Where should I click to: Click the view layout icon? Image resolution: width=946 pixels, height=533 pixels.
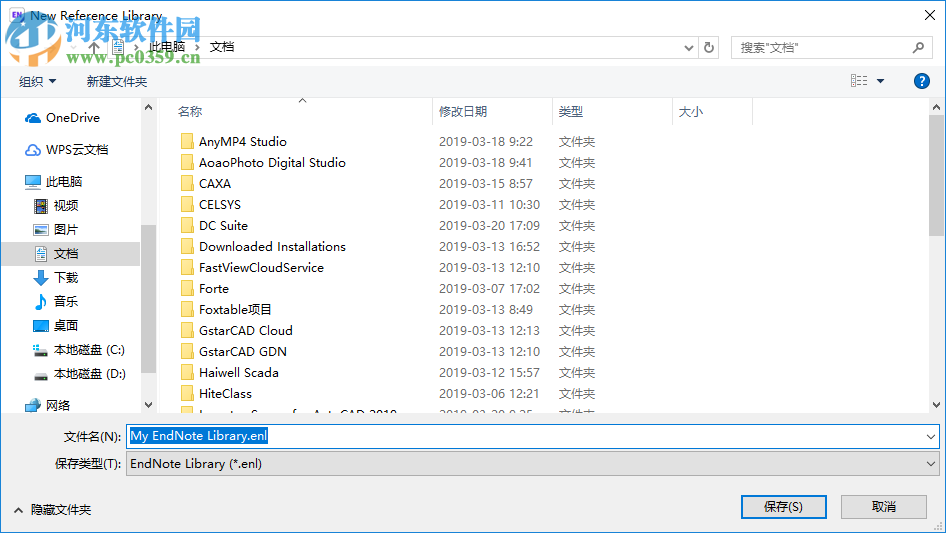(x=859, y=80)
